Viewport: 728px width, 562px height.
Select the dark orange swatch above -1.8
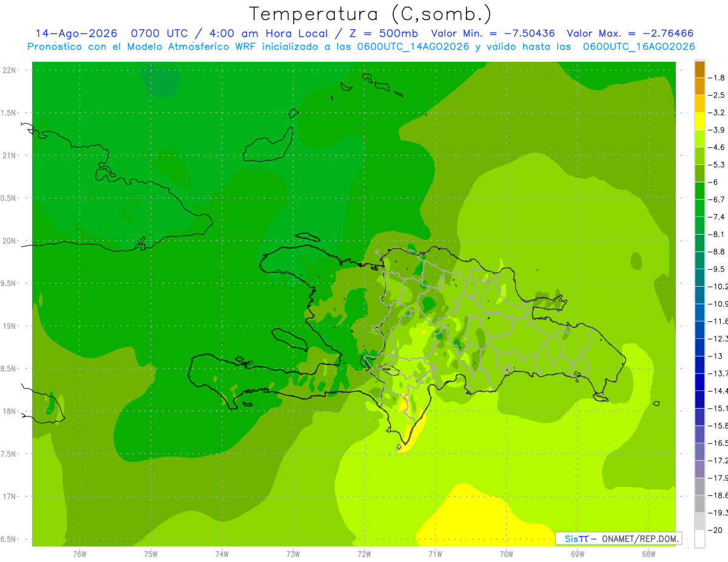[x=699, y=69]
